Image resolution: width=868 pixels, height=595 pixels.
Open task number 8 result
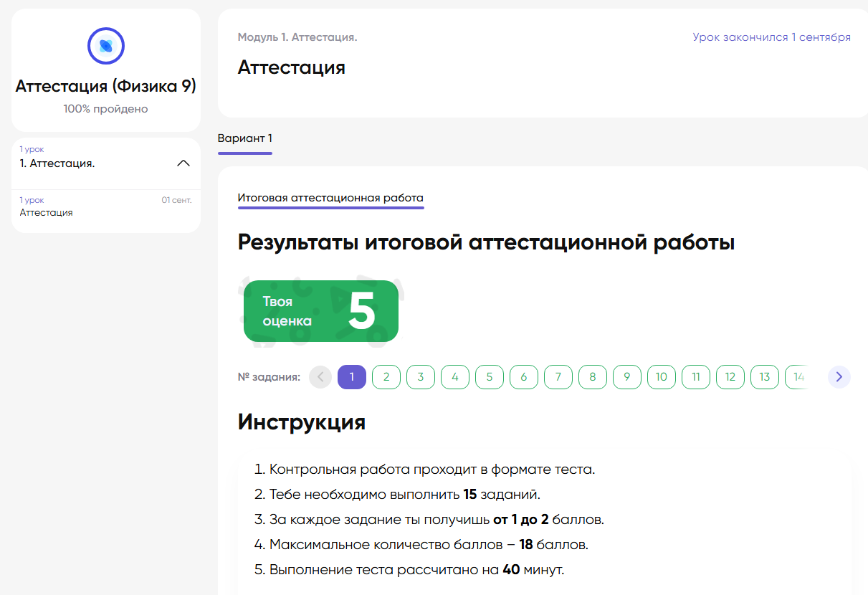click(593, 377)
